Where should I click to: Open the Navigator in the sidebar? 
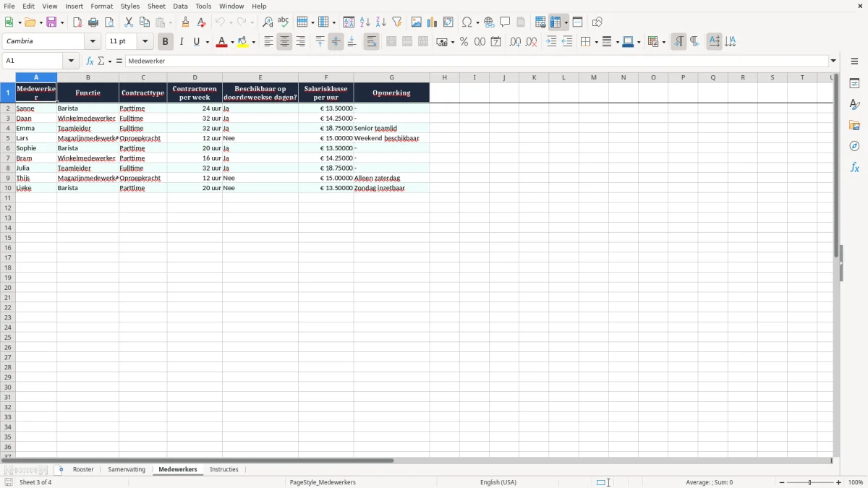point(854,146)
